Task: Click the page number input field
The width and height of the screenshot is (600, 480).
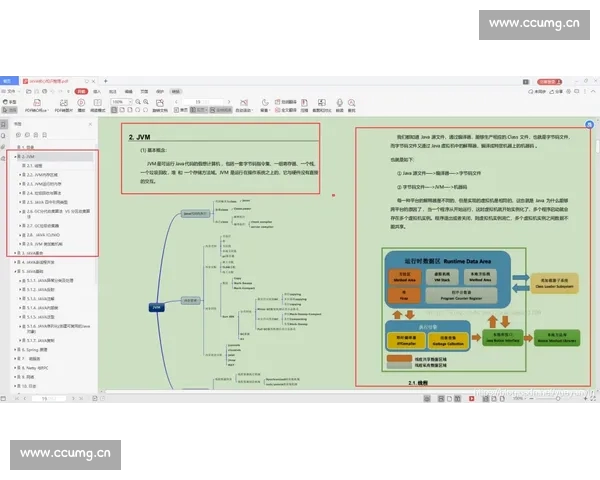Action: coord(199,101)
